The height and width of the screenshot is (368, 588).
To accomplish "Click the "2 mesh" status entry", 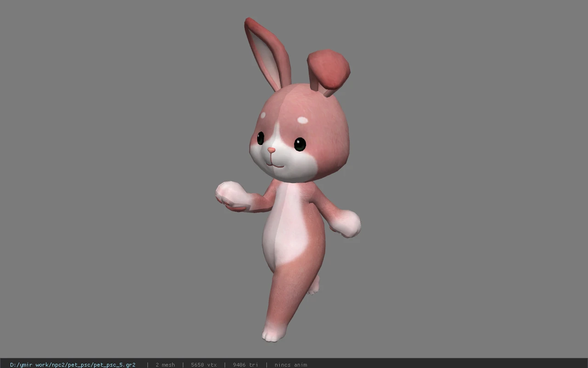I will [x=165, y=365].
